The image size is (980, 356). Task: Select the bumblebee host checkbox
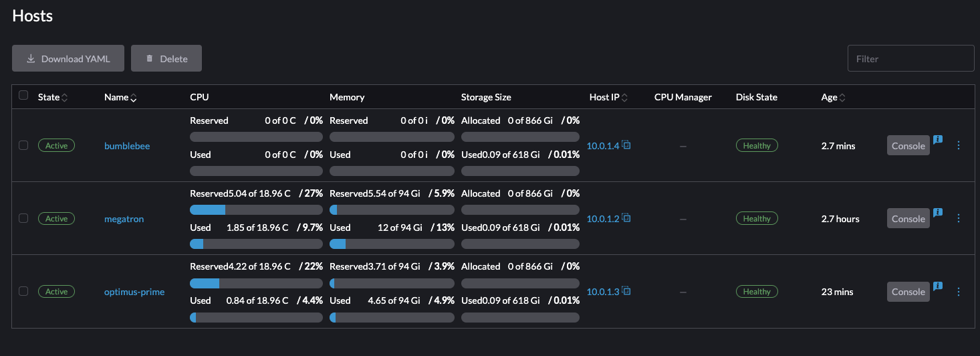23,145
